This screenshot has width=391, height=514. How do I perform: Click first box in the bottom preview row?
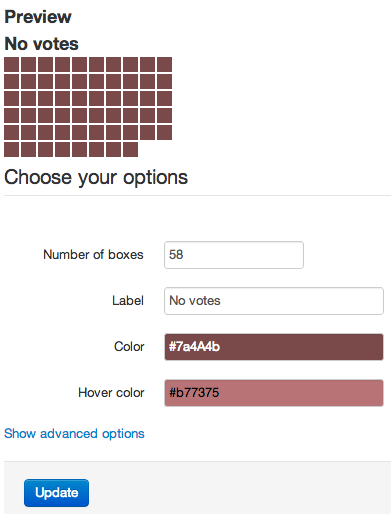11,149
